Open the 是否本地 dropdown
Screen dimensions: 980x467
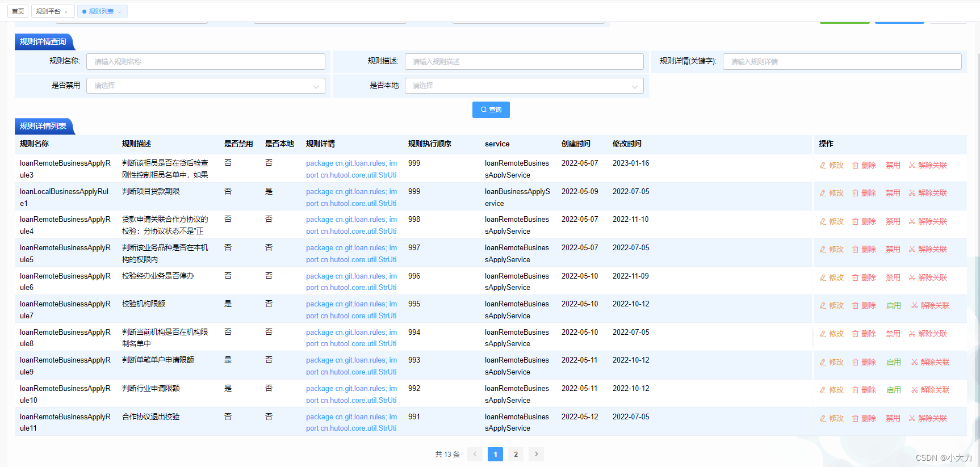tap(524, 86)
